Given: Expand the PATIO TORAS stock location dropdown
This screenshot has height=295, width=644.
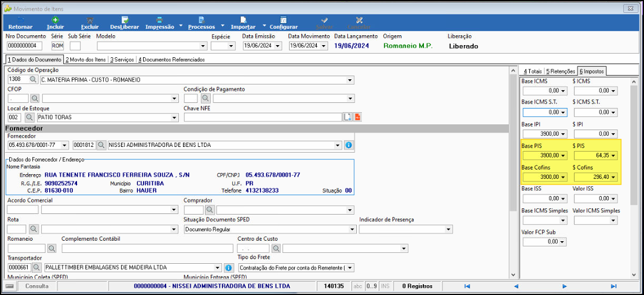Looking at the screenshot, I should coord(175,118).
